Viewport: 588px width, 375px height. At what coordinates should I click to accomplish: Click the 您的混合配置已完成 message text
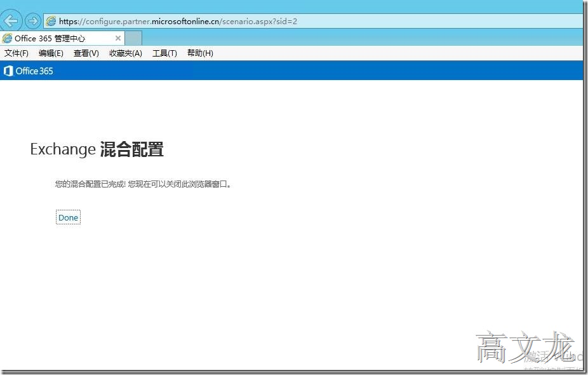144,184
